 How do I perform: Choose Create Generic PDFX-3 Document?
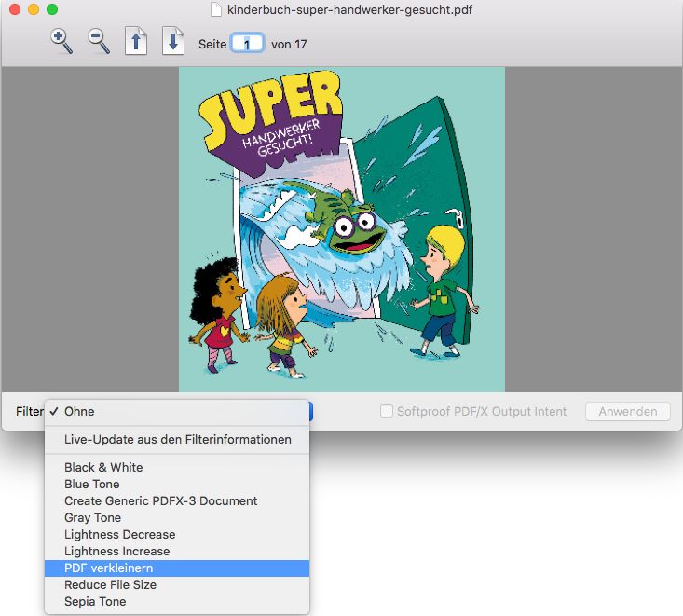(x=177, y=501)
